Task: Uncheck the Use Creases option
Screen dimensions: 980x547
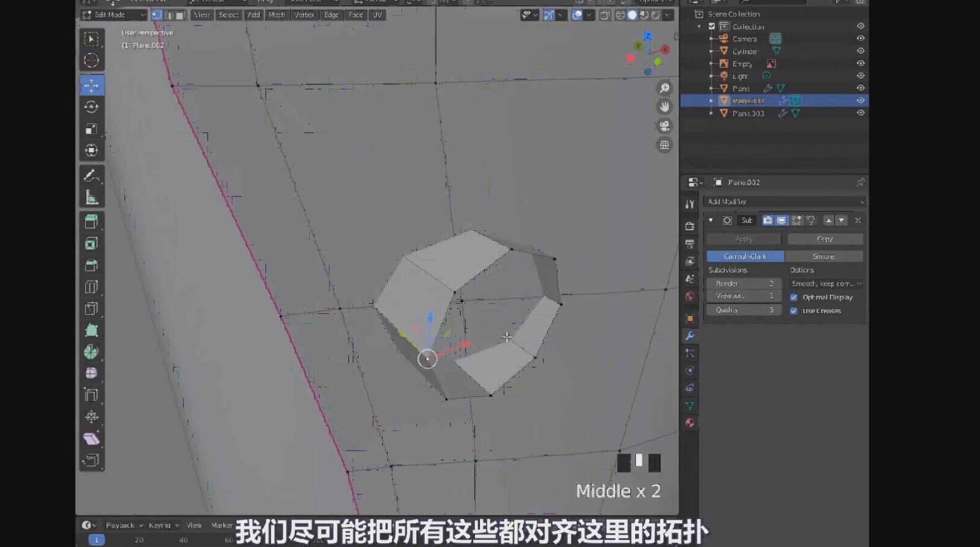Action: click(x=794, y=311)
